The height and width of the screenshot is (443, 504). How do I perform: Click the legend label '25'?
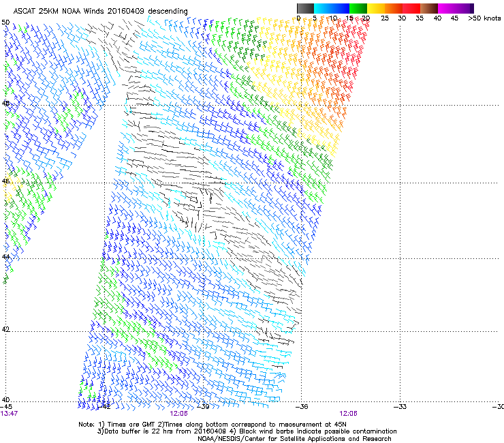tap(385, 18)
